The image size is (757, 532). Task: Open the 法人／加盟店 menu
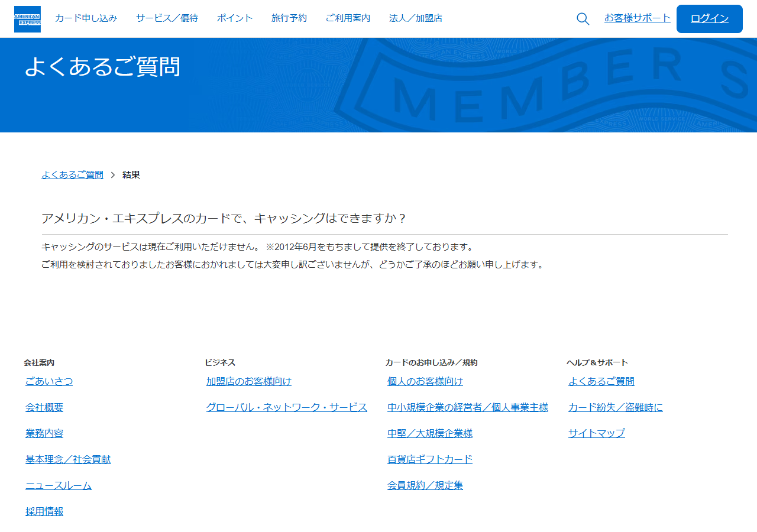click(x=416, y=18)
